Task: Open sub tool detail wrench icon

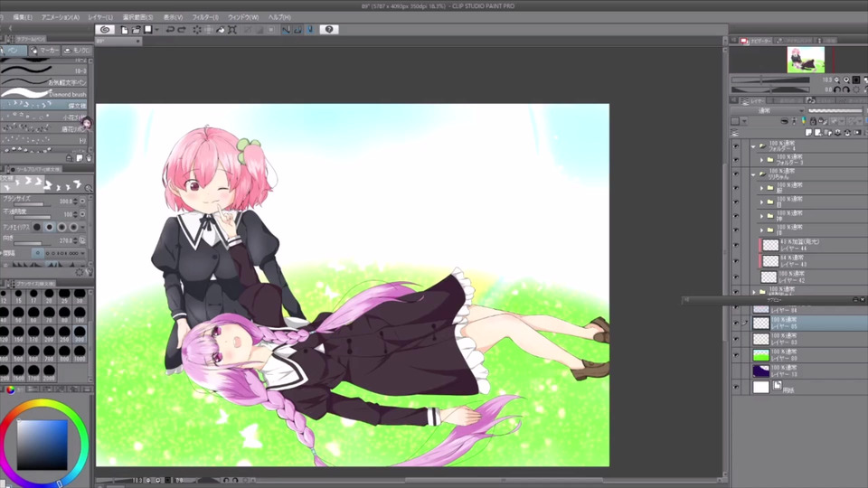Action: pyautogui.click(x=89, y=272)
